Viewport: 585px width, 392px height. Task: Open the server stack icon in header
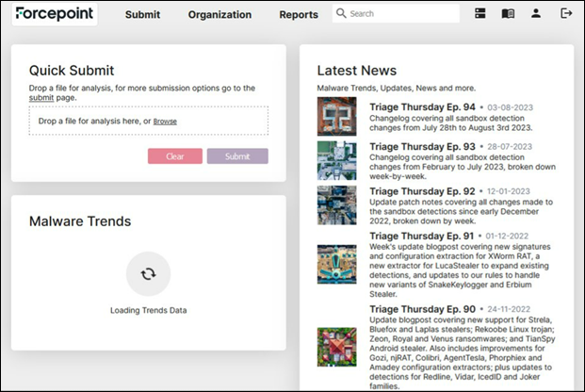click(x=480, y=14)
